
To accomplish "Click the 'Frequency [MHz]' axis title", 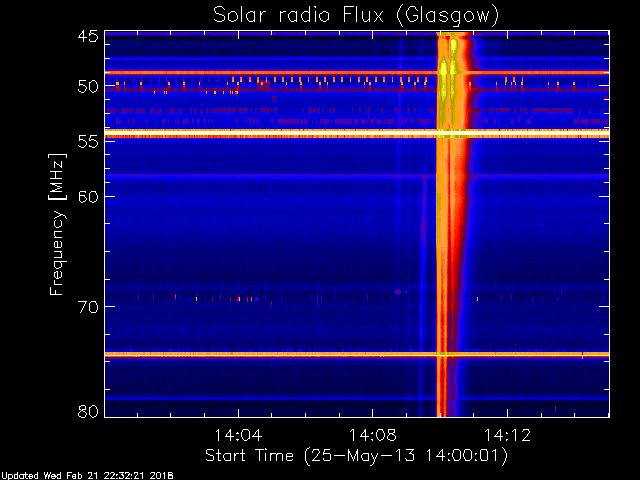I will (x=57, y=224).
